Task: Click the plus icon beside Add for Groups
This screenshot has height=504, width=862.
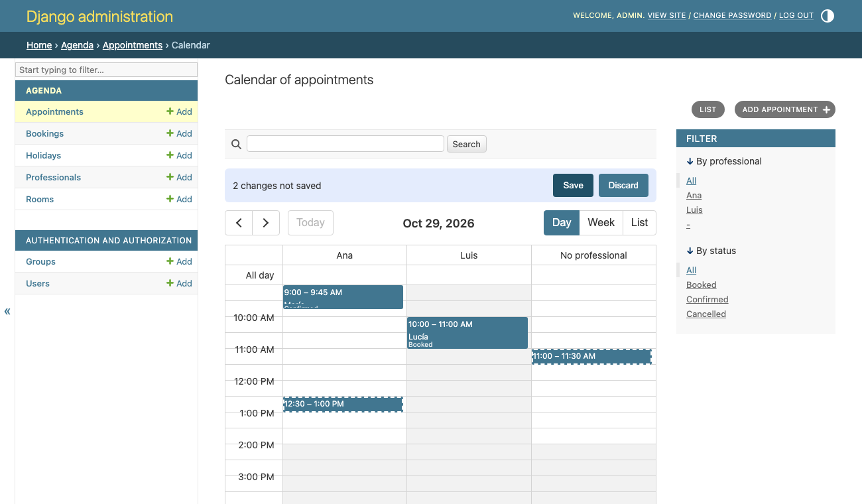Action: [x=170, y=261]
